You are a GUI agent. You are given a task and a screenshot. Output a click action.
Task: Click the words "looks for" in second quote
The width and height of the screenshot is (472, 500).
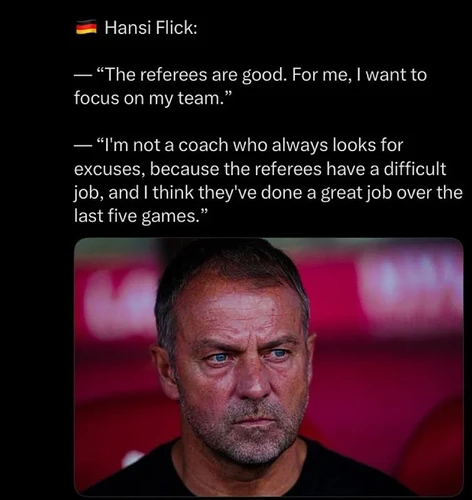pyautogui.click(x=368, y=146)
